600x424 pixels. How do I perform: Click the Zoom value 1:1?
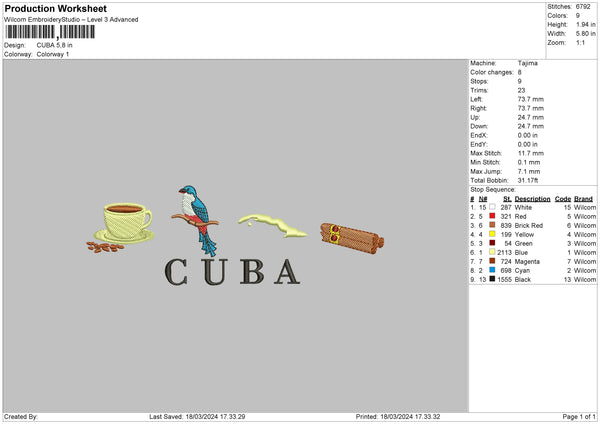pyautogui.click(x=580, y=43)
